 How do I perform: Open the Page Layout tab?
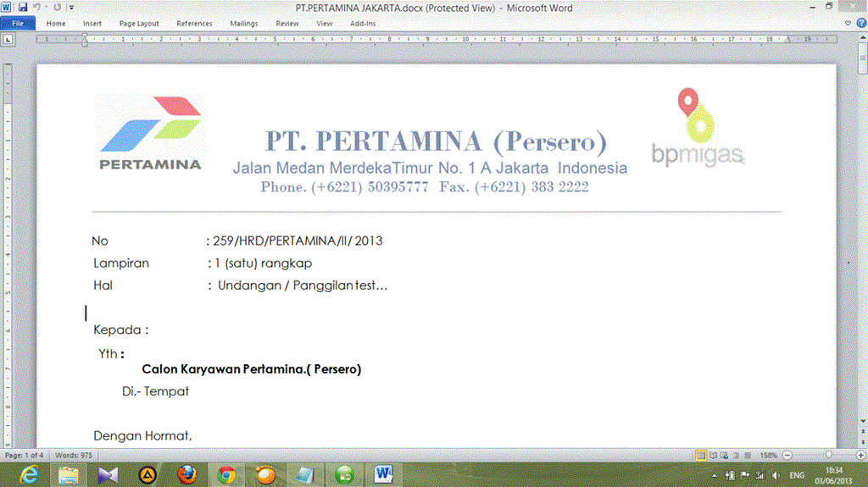[139, 23]
